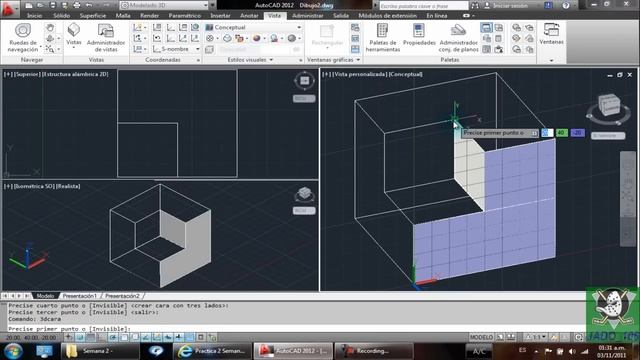640x360 pixels.
Task: Click the Save icon in quick access toolbar
Action: click(x=53, y=6)
